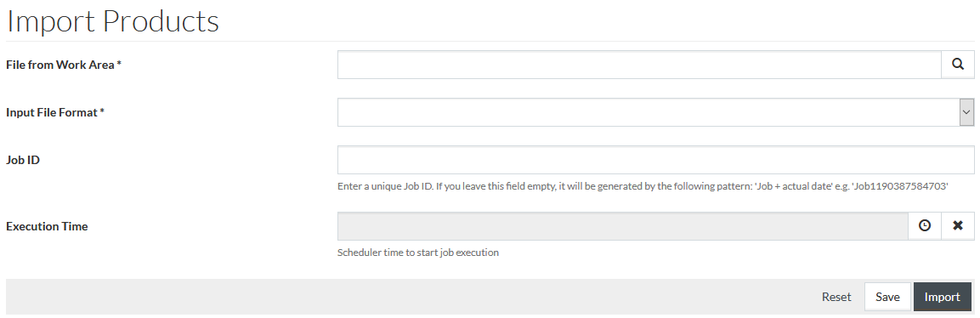Click the Save button
Screen dimensions: 980x318
coord(887,297)
